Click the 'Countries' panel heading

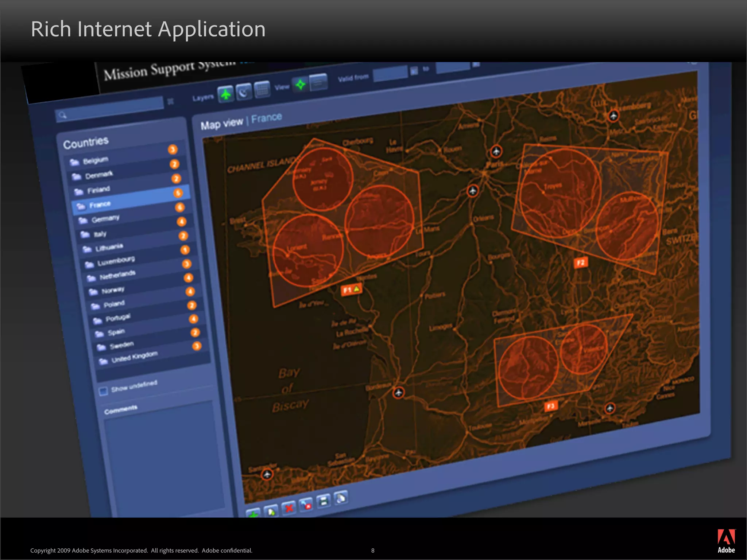86,143
